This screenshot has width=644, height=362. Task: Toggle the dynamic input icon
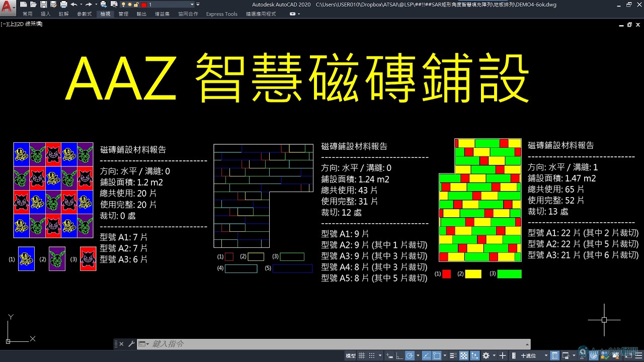[389, 355]
